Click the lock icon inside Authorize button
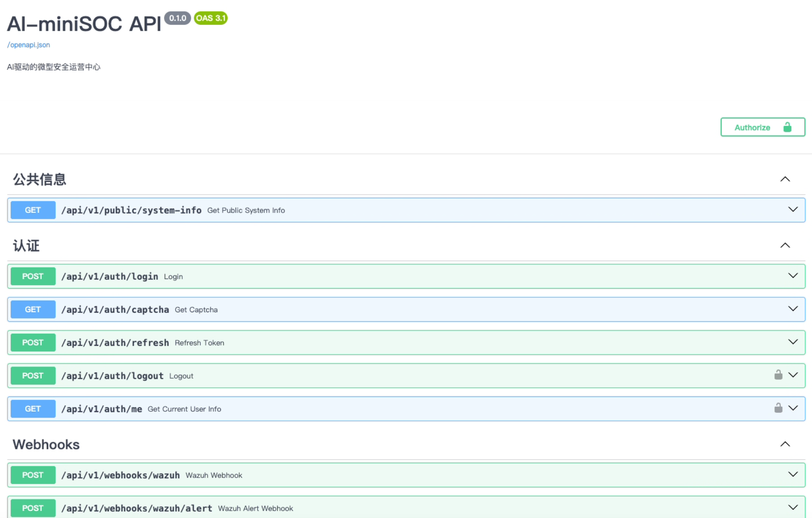Image resolution: width=812 pixels, height=518 pixels. coord(787,127)
